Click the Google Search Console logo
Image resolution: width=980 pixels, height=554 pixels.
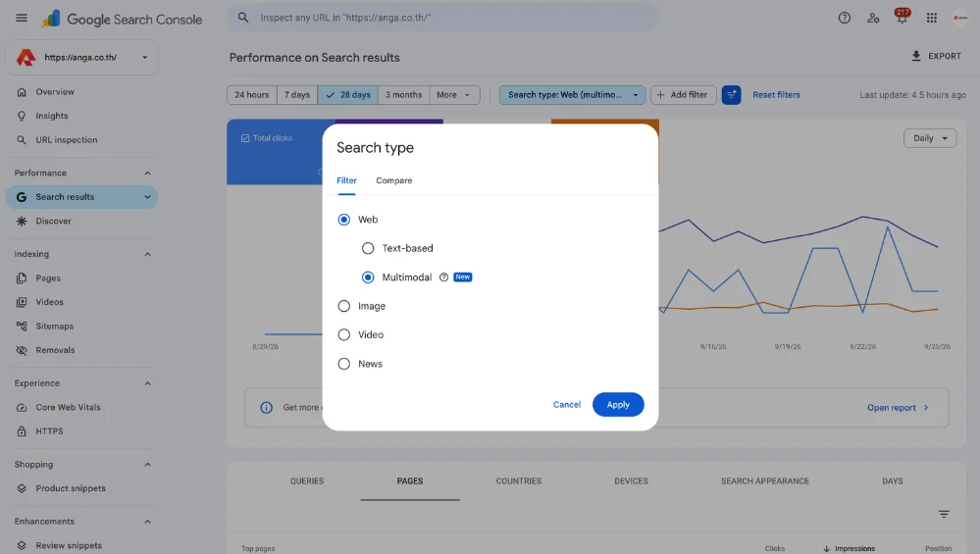click(x=122, y=20)
